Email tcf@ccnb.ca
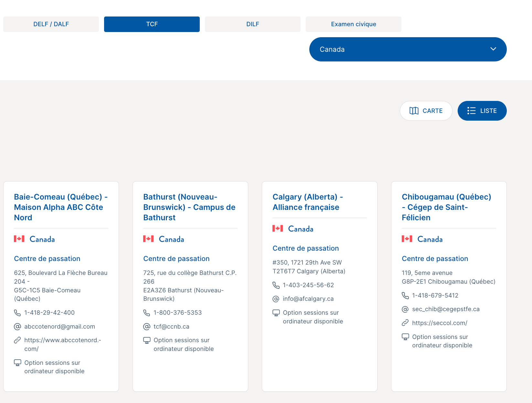Viewport: 532px width, 403px height. (x=172, y=327)
